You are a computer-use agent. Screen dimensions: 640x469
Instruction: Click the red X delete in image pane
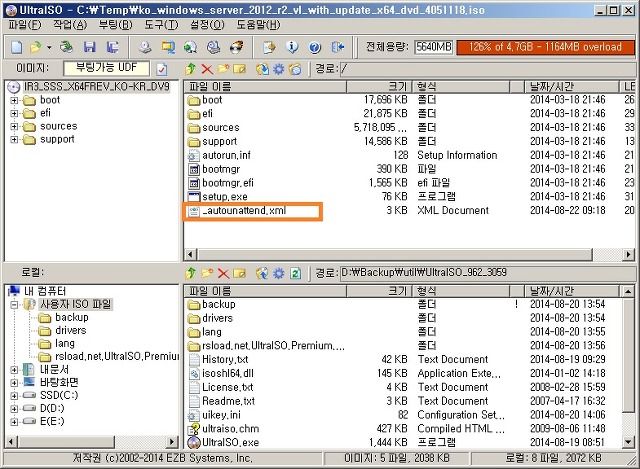(x=207, y=69)
